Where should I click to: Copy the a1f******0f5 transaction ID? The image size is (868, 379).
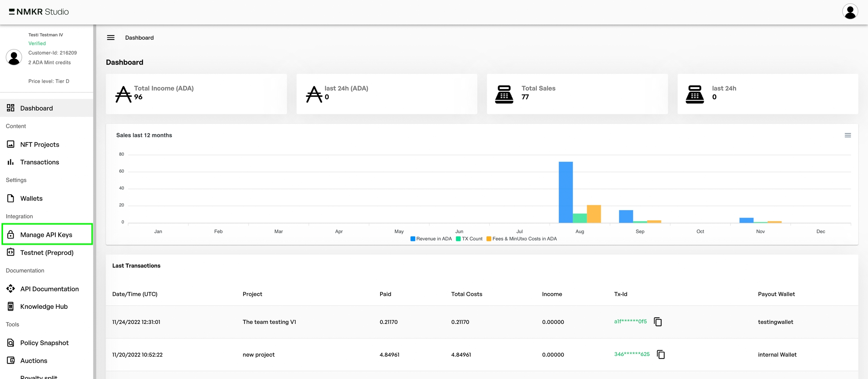tap(658, 322)
